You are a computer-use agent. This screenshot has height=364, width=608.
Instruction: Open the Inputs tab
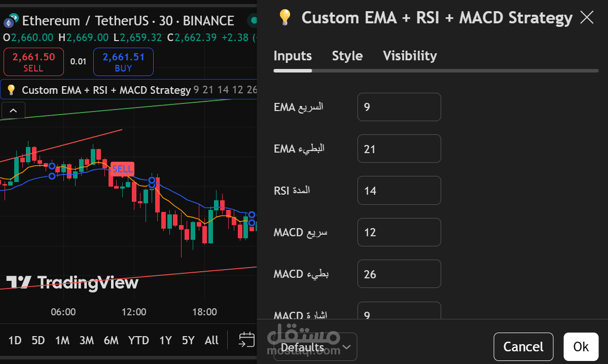tap(293, 56)
